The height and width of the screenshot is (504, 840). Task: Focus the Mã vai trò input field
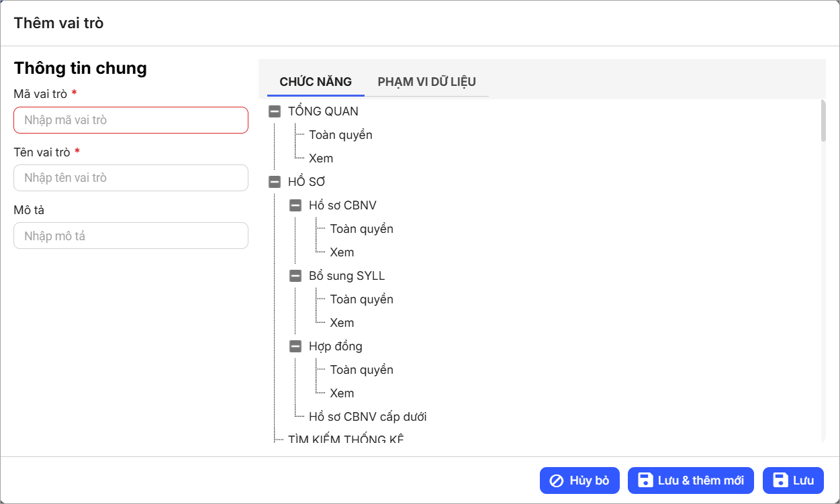coord(131,121)
